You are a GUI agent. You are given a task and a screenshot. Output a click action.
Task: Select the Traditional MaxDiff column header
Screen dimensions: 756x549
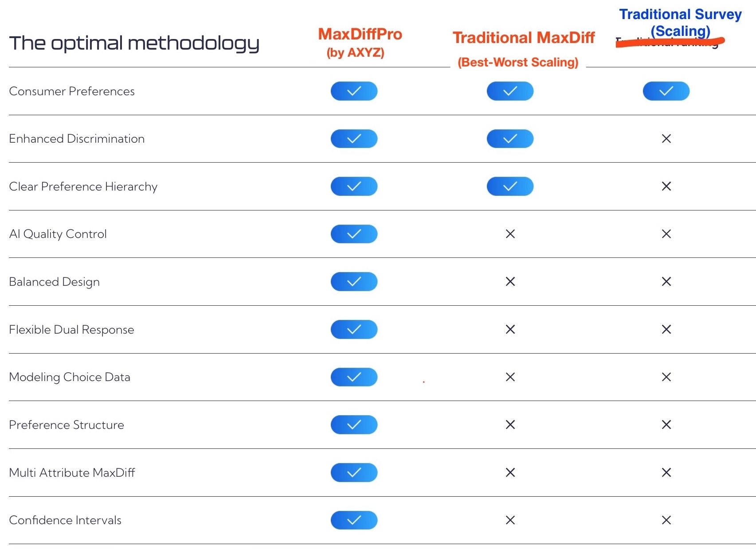point(523,38)
